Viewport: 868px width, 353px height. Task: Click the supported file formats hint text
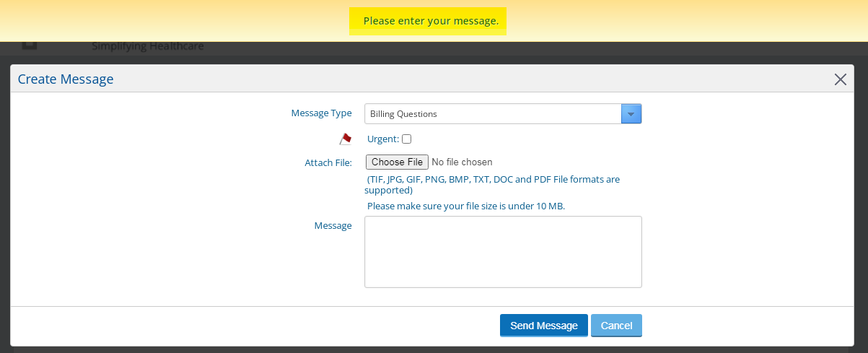(492, 185)
